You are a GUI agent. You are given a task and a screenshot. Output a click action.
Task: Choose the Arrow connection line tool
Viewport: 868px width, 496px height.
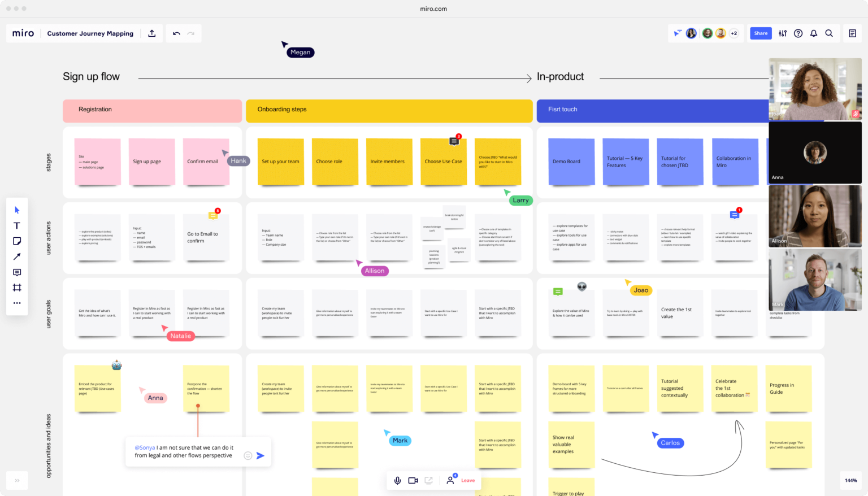pyautogui.click(x=17, y=256)
